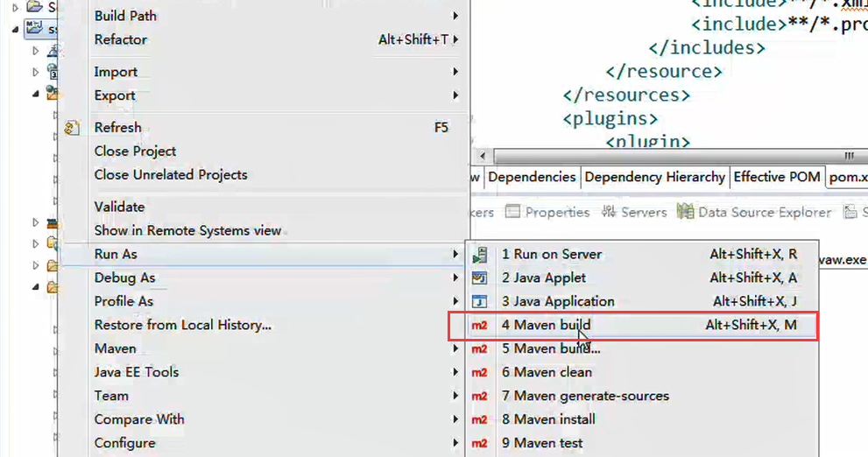Choose 'Restore from Local History...' entry
Screen dimensions: 868x457
pyautogui.click(x=183, y=326)
